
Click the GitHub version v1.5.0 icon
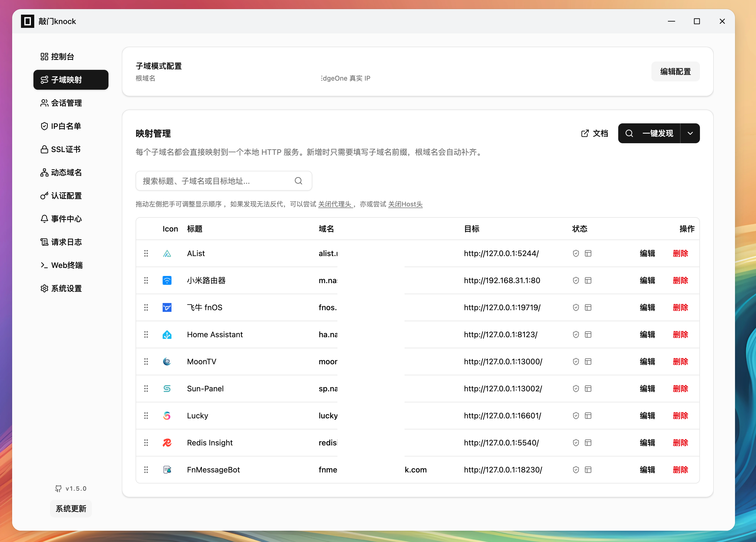tap(58, 488)
